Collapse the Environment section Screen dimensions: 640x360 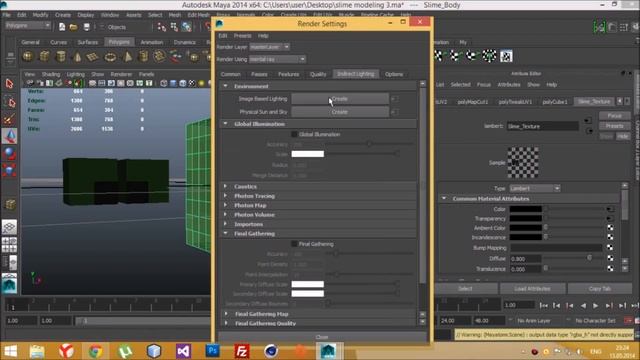[225, 86]
